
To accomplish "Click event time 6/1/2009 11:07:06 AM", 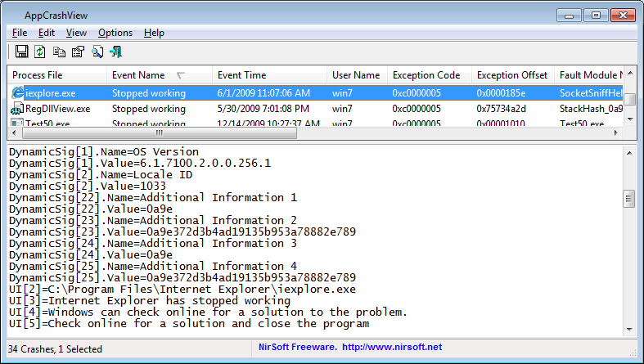I will pos(263,93).
